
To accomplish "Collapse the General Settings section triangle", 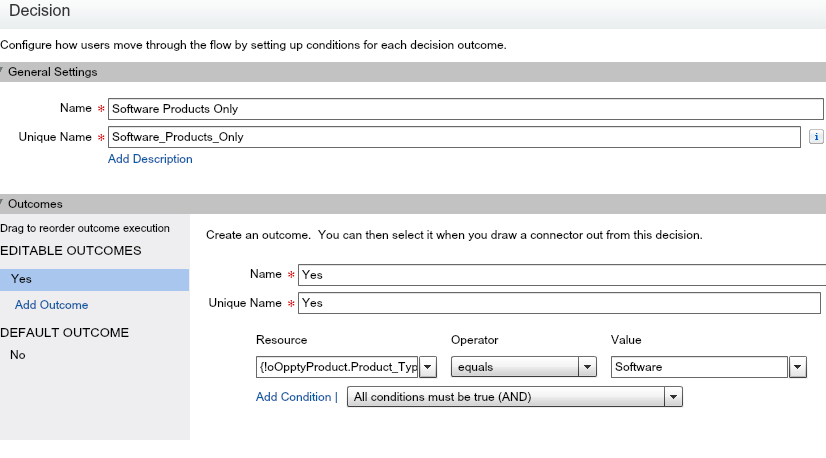I will point(3,72).
